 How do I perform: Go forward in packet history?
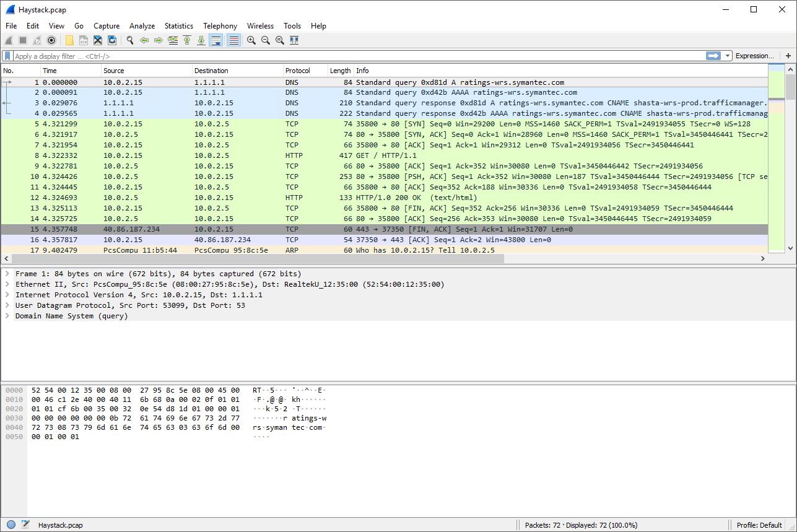[159, 40]
